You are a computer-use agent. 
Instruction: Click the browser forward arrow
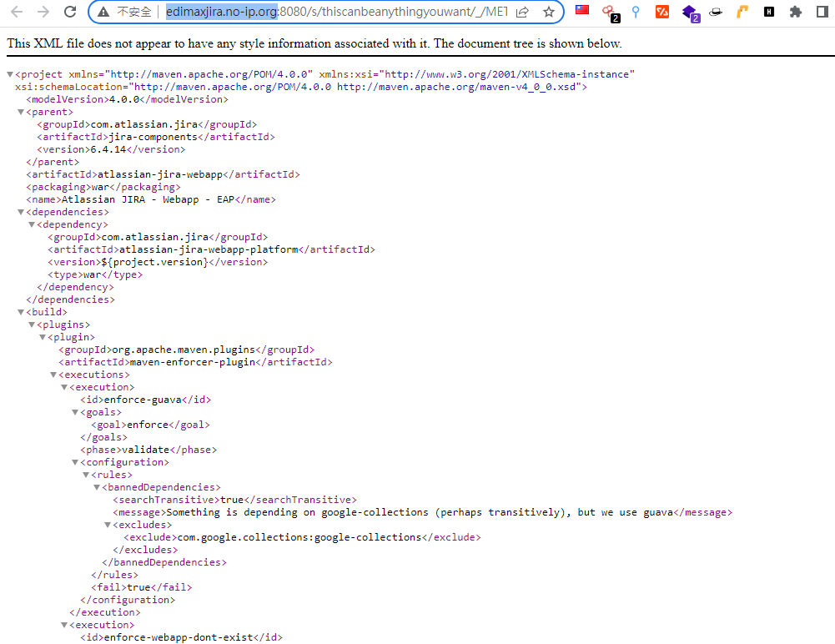coord(43,12)
